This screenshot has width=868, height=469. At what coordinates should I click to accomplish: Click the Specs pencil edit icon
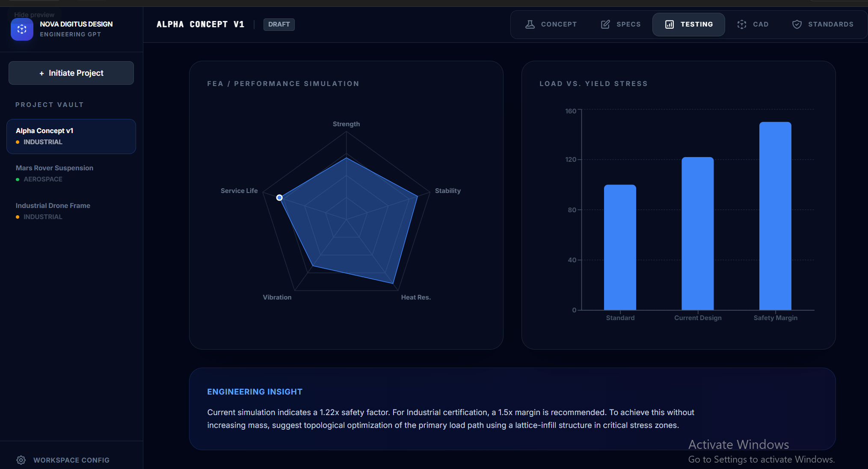point(605,24)
